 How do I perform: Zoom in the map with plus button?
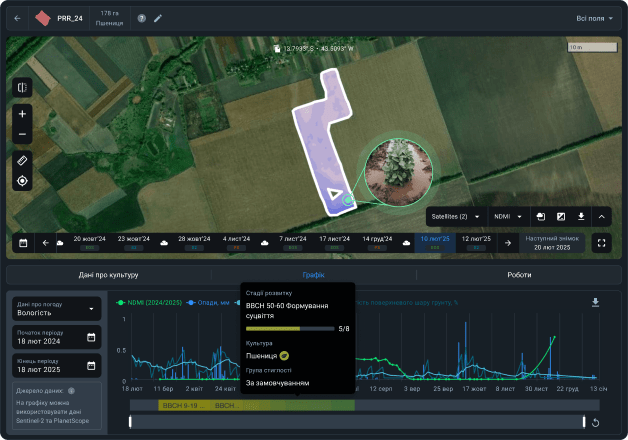coord(22,114)
